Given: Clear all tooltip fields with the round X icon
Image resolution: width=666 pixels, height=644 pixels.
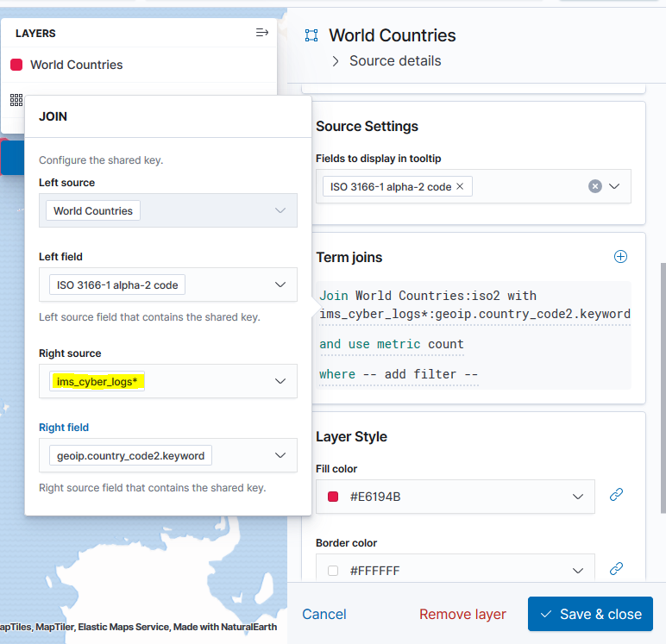Looking at the screenshot, I should click(595, 186).
